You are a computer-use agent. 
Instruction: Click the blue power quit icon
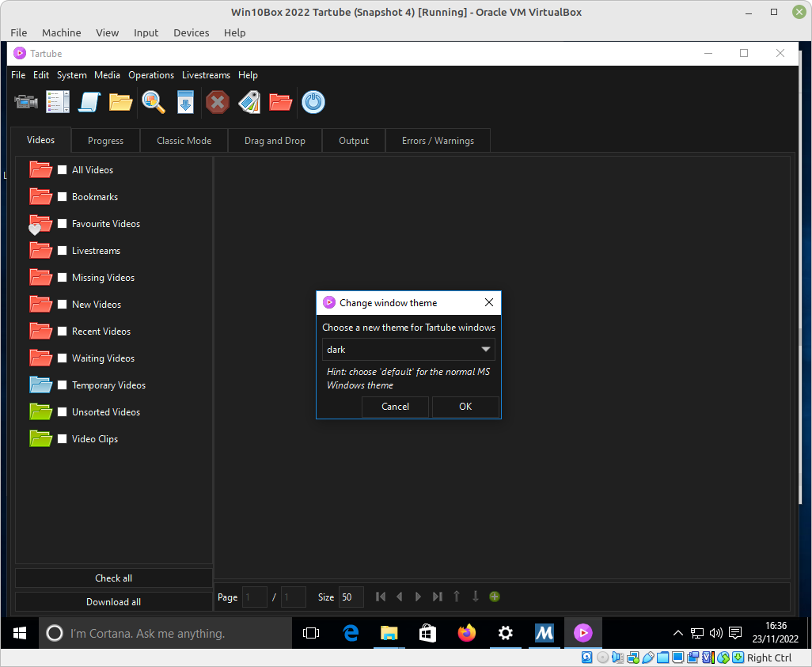pyautogui.click(x=313, y=102)
